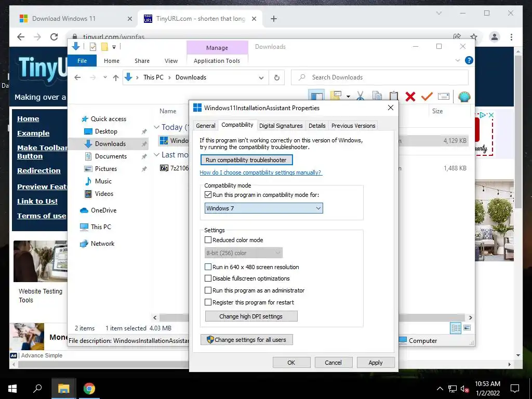Screen dimensions: 532x399
Task: Click the paste clipboard icon in Explorer toolbar
Action: 394,96
